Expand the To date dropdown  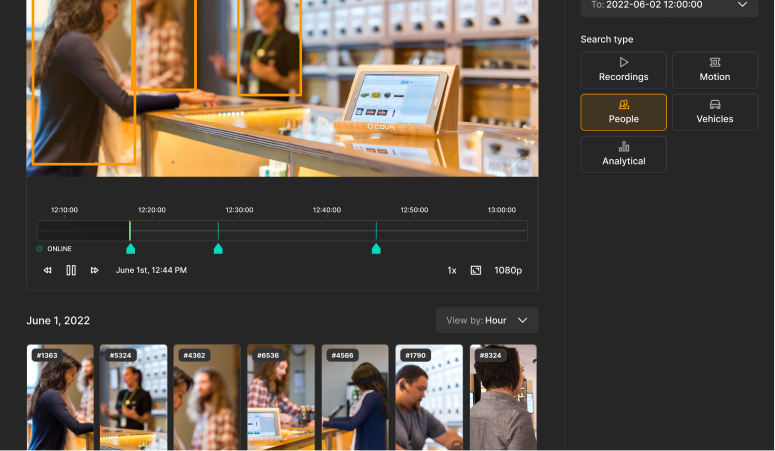click(669, 6)
